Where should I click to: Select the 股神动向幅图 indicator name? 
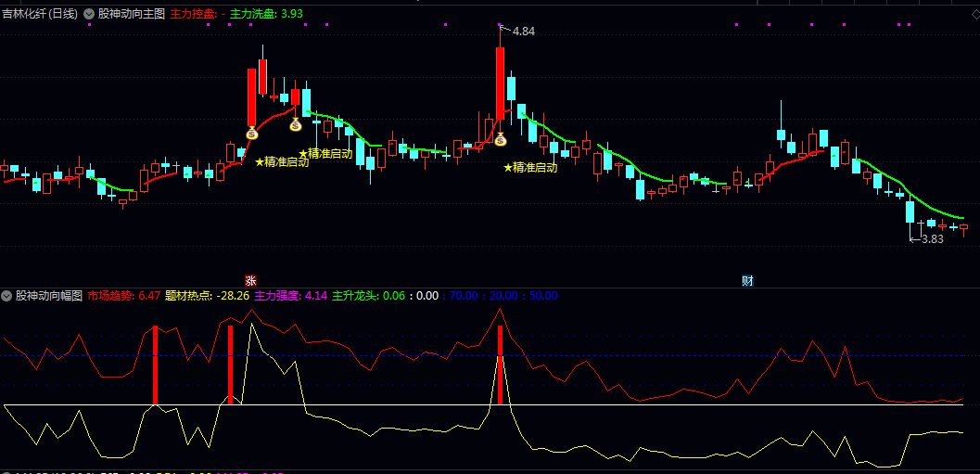pos(49,296)
